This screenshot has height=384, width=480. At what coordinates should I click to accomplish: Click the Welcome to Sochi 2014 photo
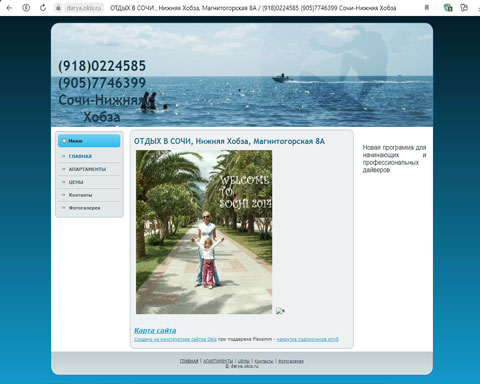(204, 232)
